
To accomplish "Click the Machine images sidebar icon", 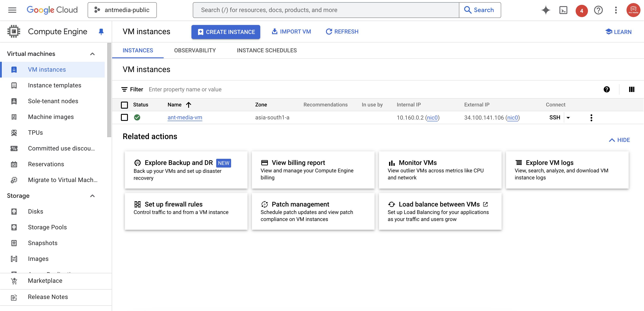I will pos(14,117).
